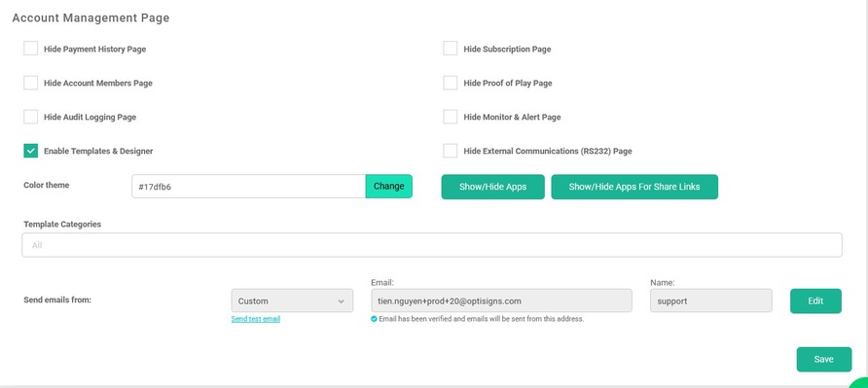Click the sender Email address field

point(501,300)
